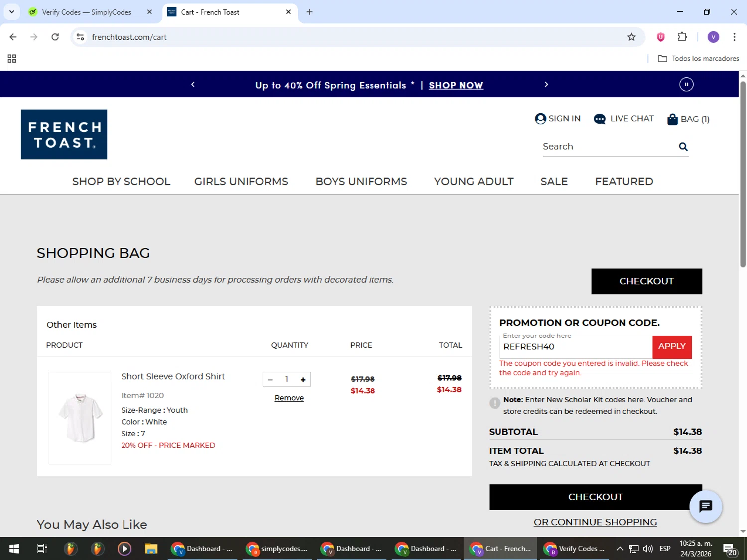747x560 pixels.
Task: Open Live Chat from the header
Action: point(623,119)
